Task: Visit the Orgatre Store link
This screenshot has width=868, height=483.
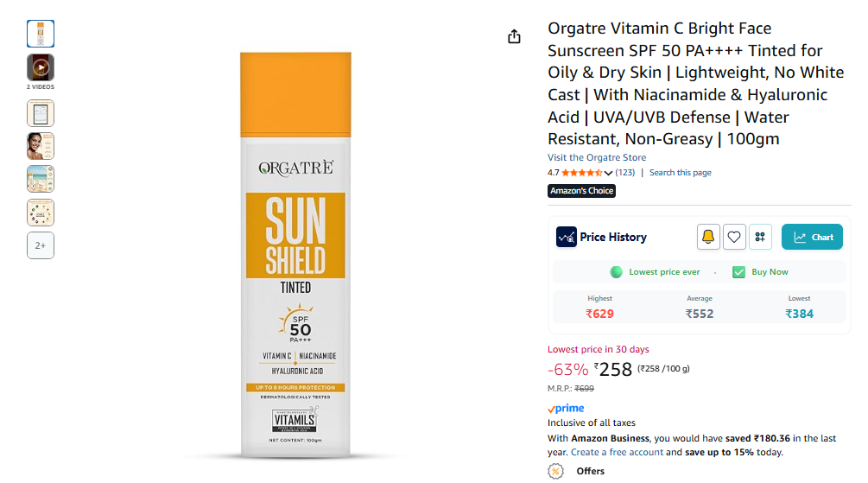Action: [597, 157]
